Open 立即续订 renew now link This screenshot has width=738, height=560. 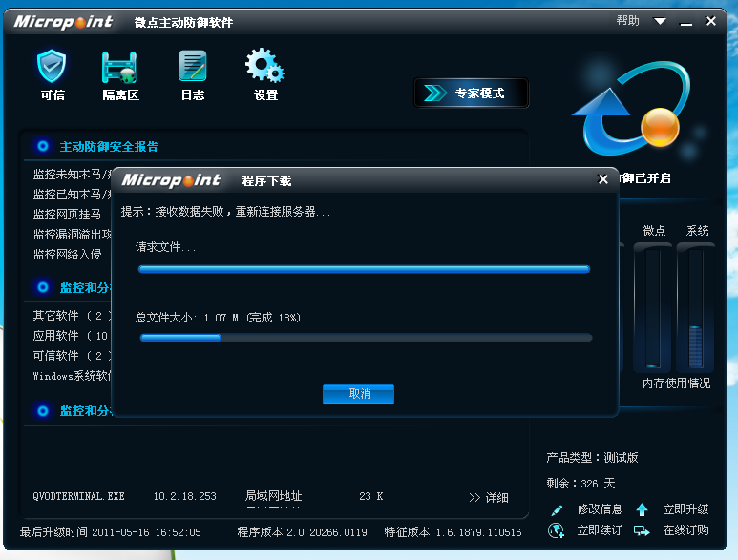pyautogui.click(x=600, y=530)
